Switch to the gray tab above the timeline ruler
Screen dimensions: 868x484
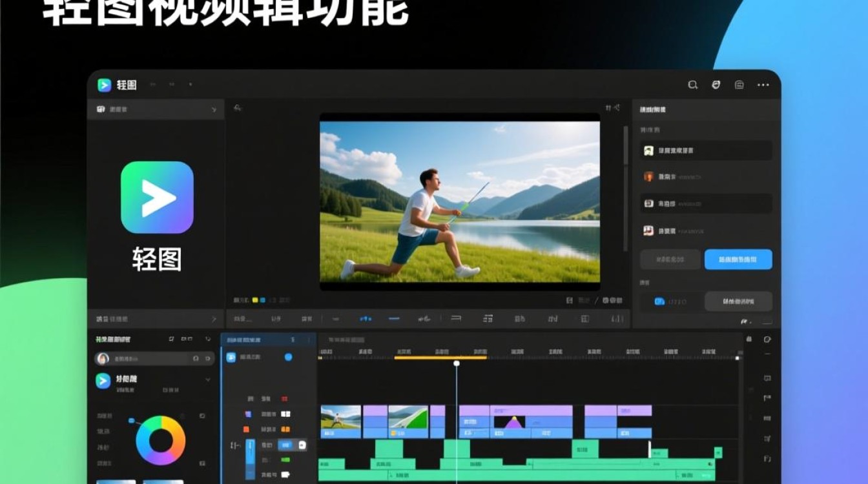(346, 339)
